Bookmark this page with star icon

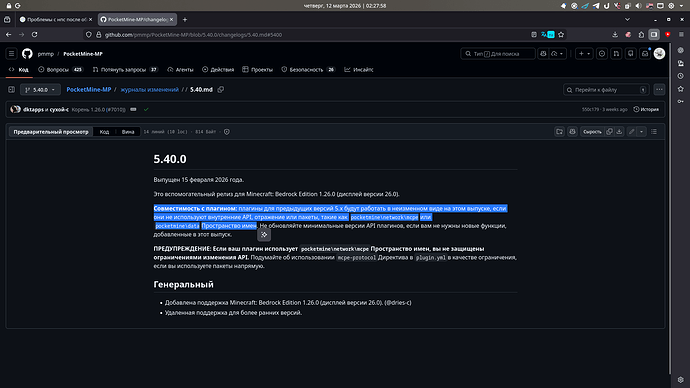(x=561, y=34)
